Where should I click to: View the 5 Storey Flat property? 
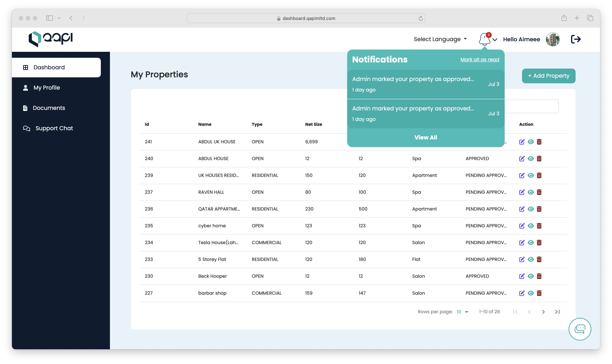point(531,259)
